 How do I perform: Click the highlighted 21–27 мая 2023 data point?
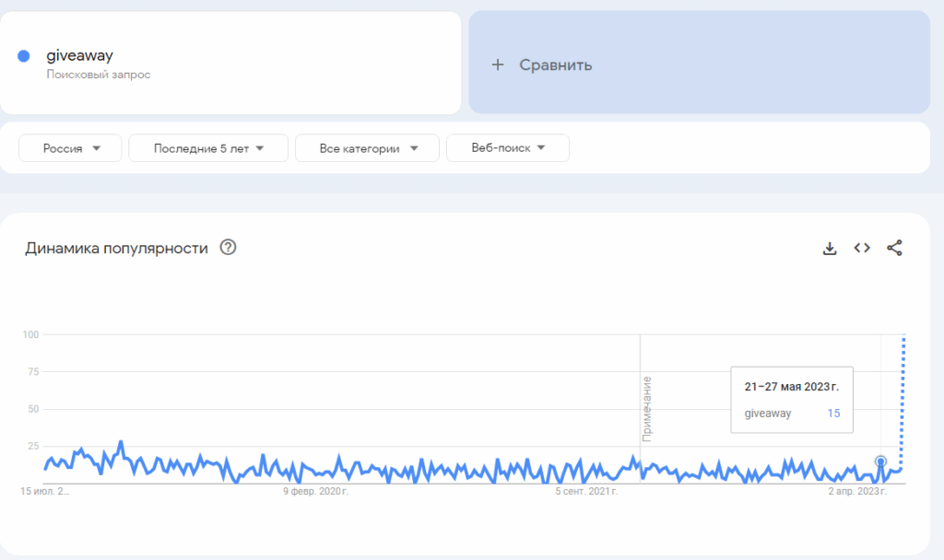tap(880, 461)
